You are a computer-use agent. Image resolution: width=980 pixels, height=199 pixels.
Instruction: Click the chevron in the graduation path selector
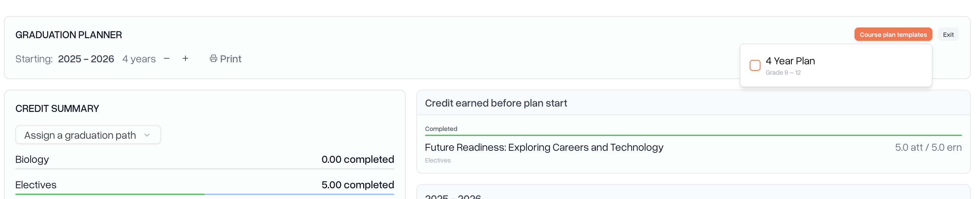click(x=147, y=135)
